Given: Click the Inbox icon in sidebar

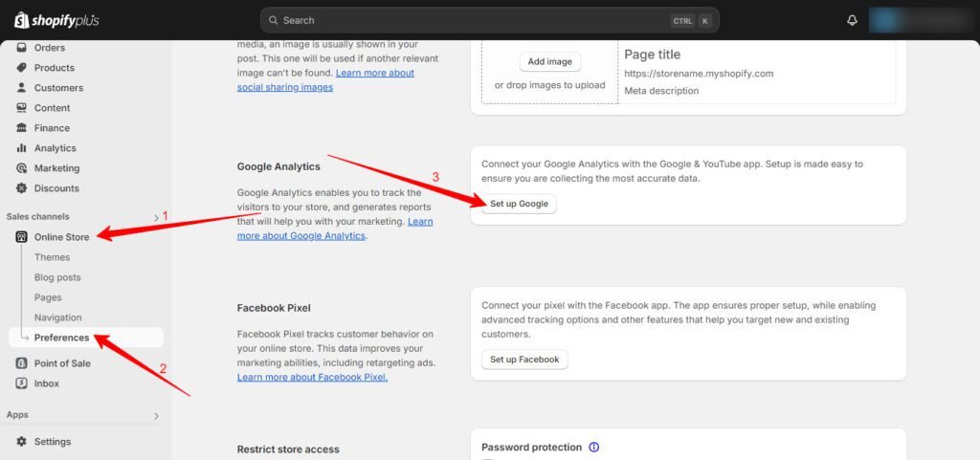Looking at the screenshot, I should point(21,383).
